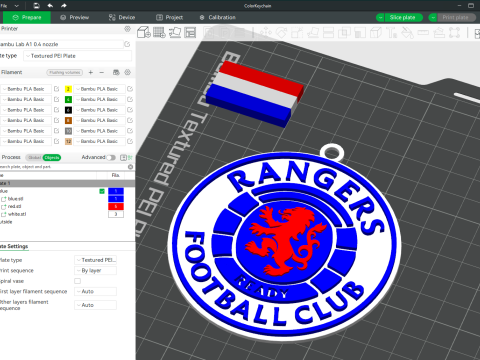Edit the Bambu Lab A1 printer preset
Image resolution: width=480 pixels, height=360 pixels.
(127, 44)
